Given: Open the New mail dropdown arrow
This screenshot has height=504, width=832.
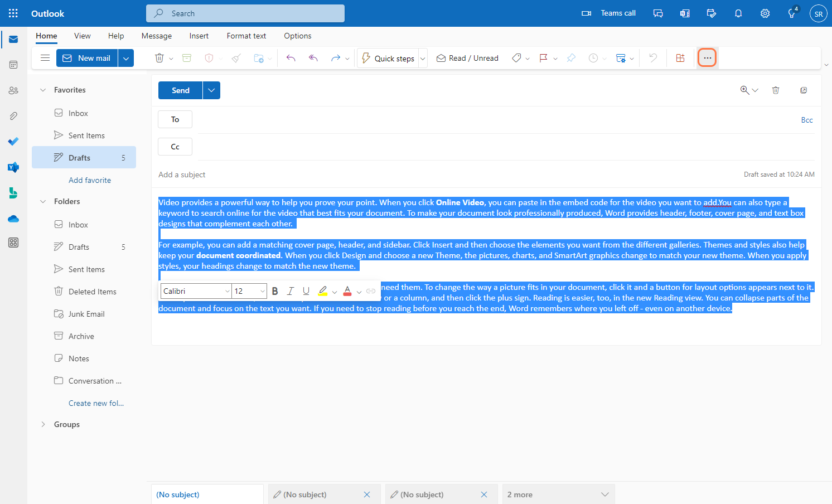Looking at the screenshot, I should click(x=126, y=58).
